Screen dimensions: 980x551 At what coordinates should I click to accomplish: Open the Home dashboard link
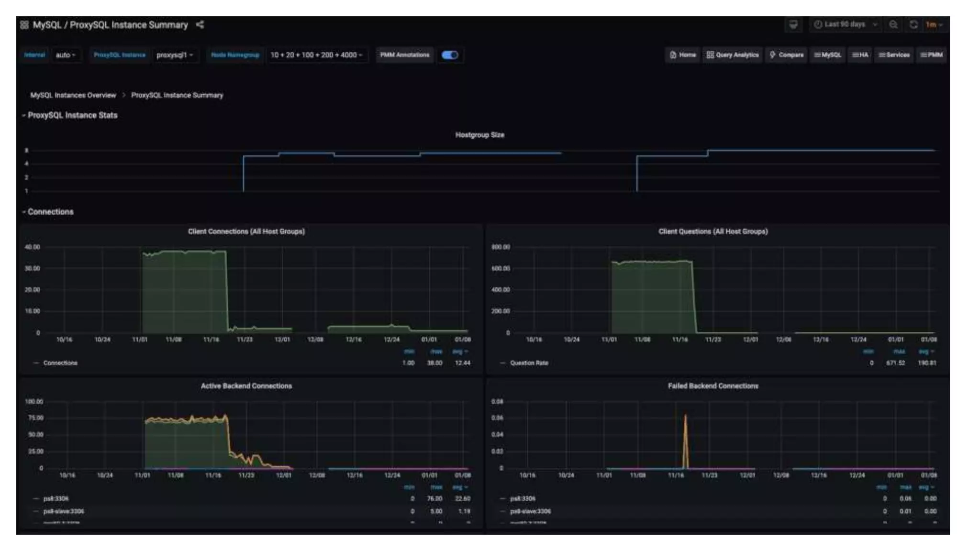click(683, 55)
